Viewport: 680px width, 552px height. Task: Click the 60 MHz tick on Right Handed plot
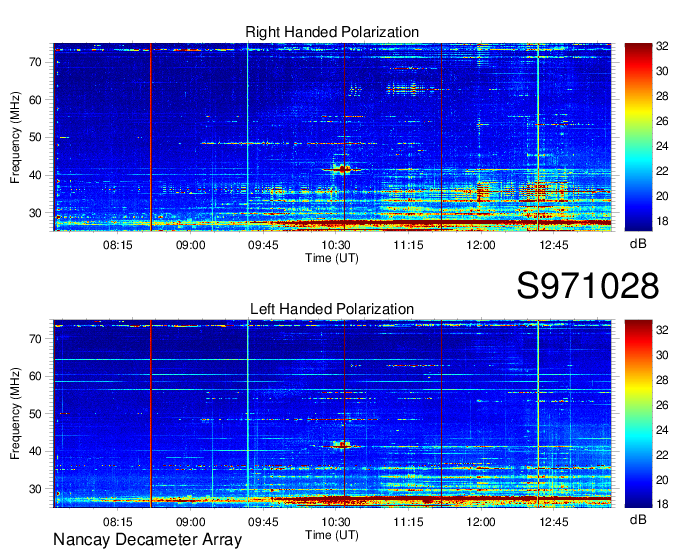click(35, 100)
